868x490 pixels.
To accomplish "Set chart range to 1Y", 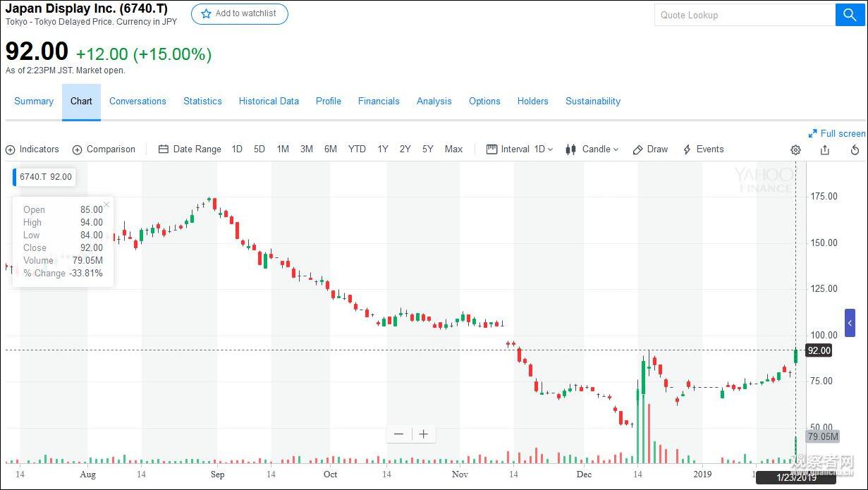I will [x=383, y=149].
